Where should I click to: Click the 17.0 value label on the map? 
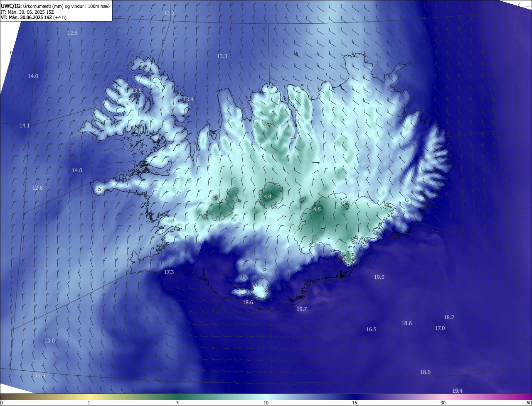(x=440, y=328)
